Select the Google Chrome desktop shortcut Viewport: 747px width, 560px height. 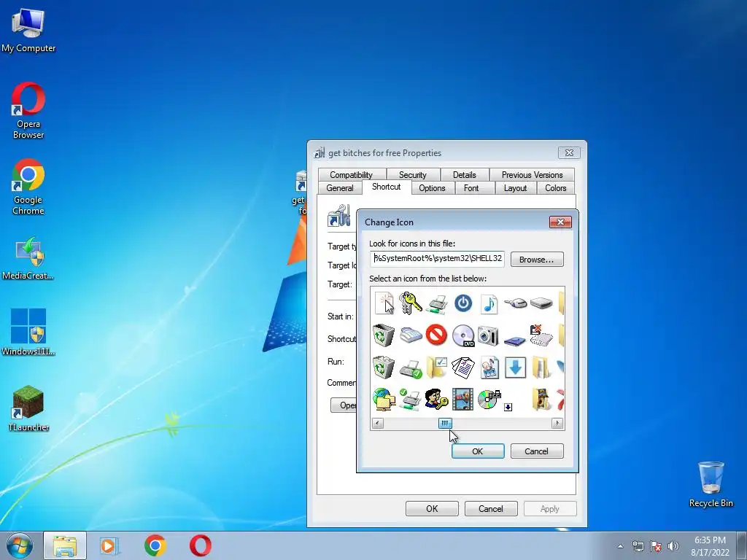(x=28, y=187)
